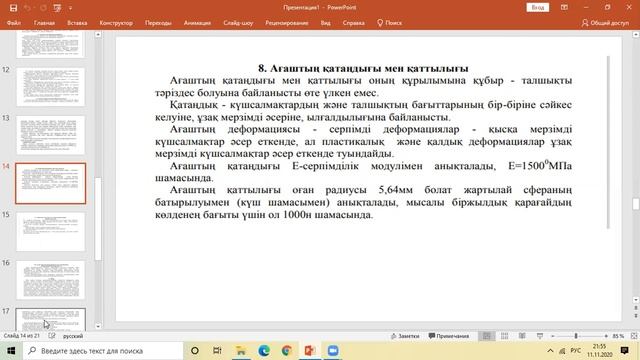Open Ribbon Display Options icon in title bar

564,7
